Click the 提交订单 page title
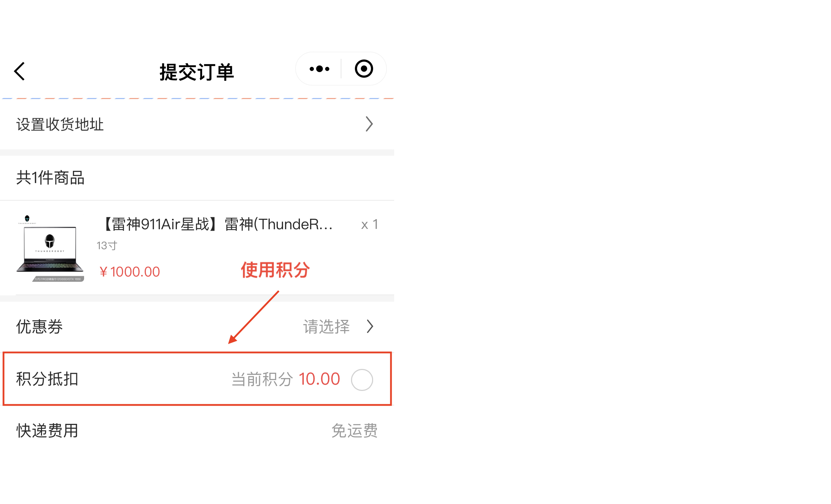The height and width of the screenshot is (504, 831). (x=197, y=72)
